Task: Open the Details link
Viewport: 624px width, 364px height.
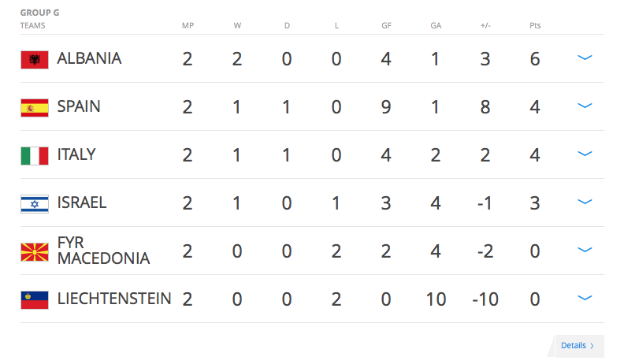Action: 577,345
